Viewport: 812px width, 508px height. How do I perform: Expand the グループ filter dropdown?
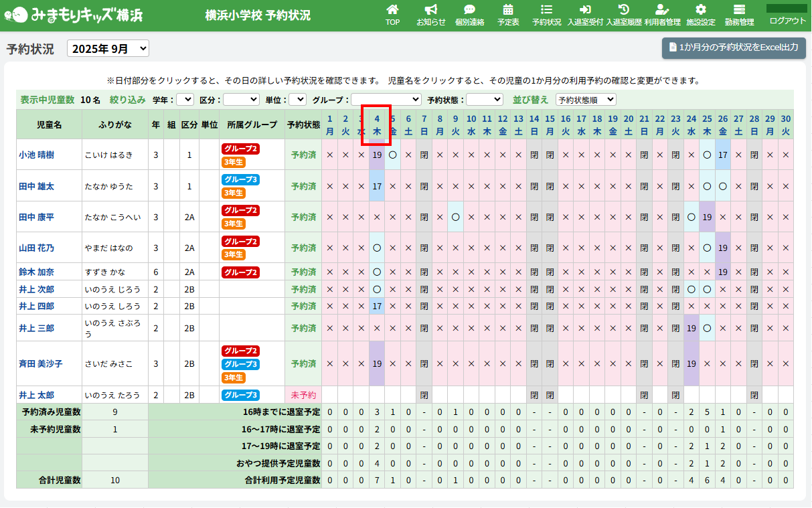(386, 100)
